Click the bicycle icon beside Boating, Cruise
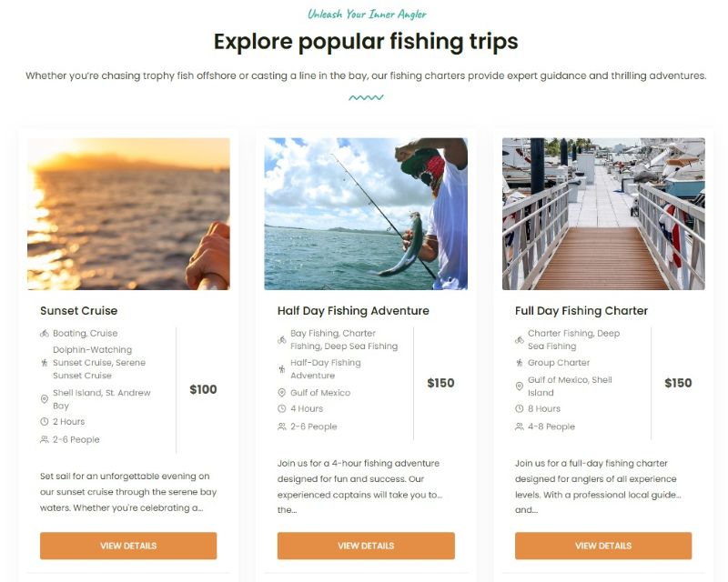Image resolution: width=728 pixels, height=582 pixels. (x=45, y=333)
